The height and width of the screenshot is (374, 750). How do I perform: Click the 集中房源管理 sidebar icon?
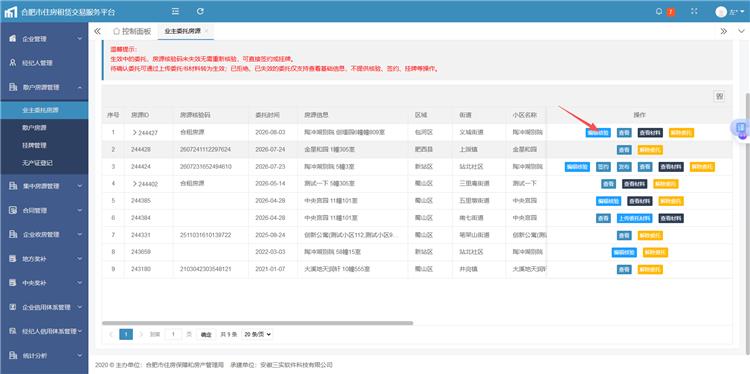pyautogui.click(x=13, y=186)
